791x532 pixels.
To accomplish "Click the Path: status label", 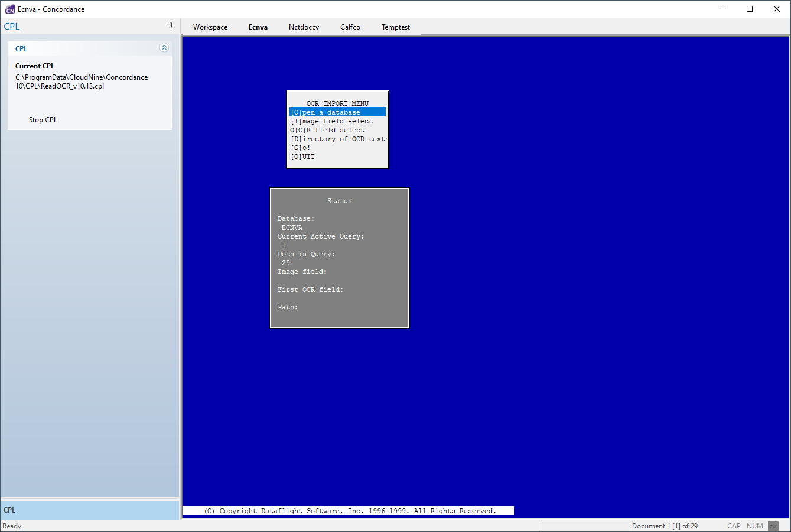I will [288, 307].
